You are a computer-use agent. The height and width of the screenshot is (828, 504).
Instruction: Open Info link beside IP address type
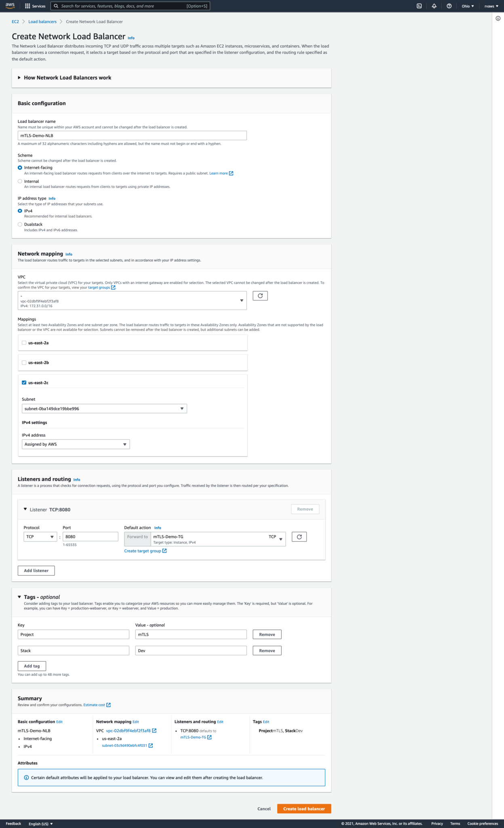click(x=52, y=199)
